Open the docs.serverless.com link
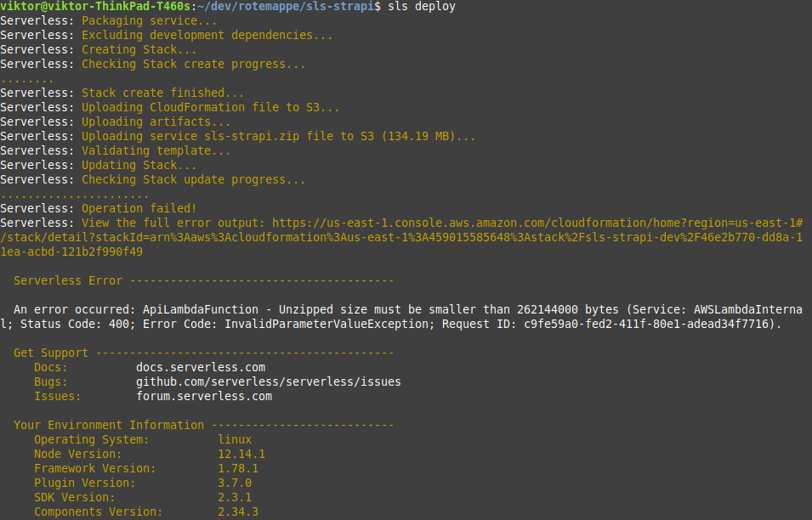The image size is (812, 520). 201,367
